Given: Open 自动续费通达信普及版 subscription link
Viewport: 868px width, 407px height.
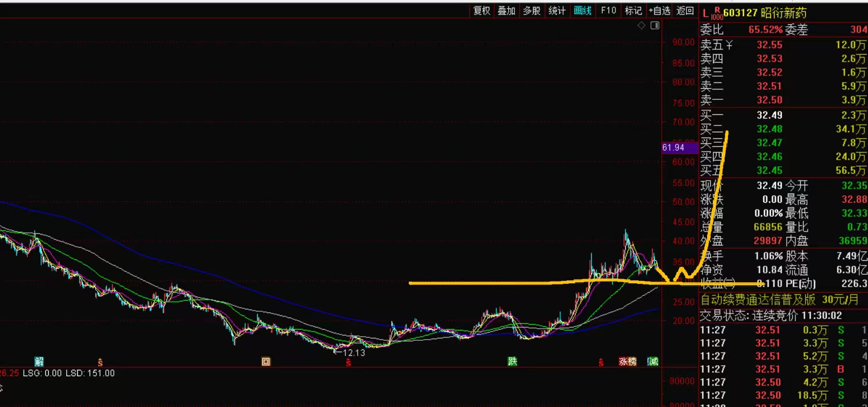Looking at the screenshot, I should tap(780, 300).
